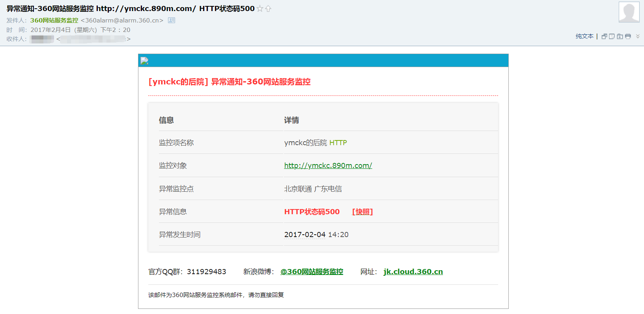The width and height of the screenshot is (644, 314).
Task: Print the email with the printer icon
Action: [628, 36]
